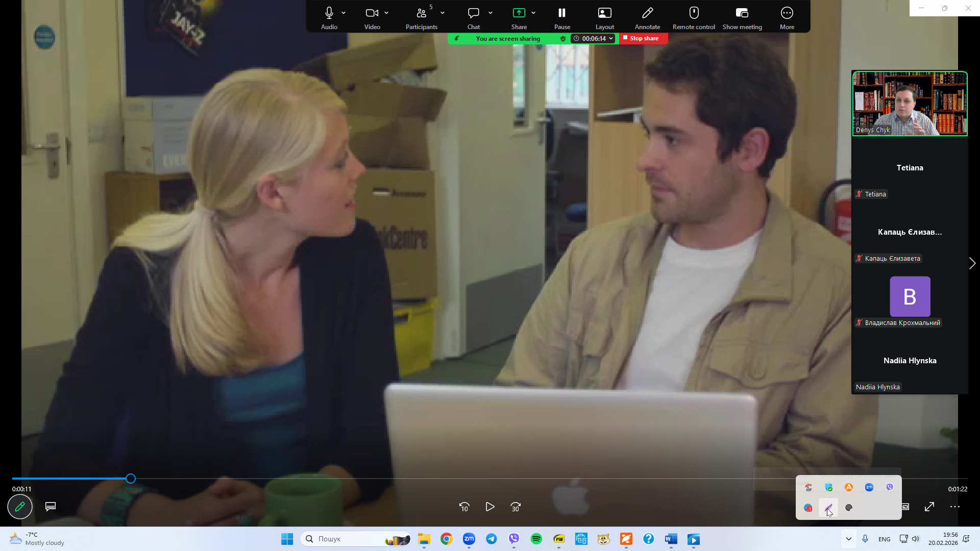
Task: Open the Layout options icon
Action: [x=604, y=13]
